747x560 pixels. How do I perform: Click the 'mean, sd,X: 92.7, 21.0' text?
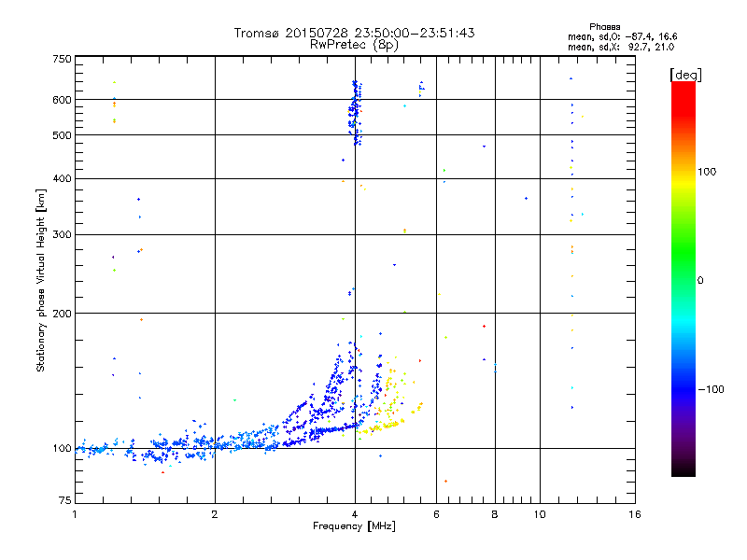pos(621,47)
